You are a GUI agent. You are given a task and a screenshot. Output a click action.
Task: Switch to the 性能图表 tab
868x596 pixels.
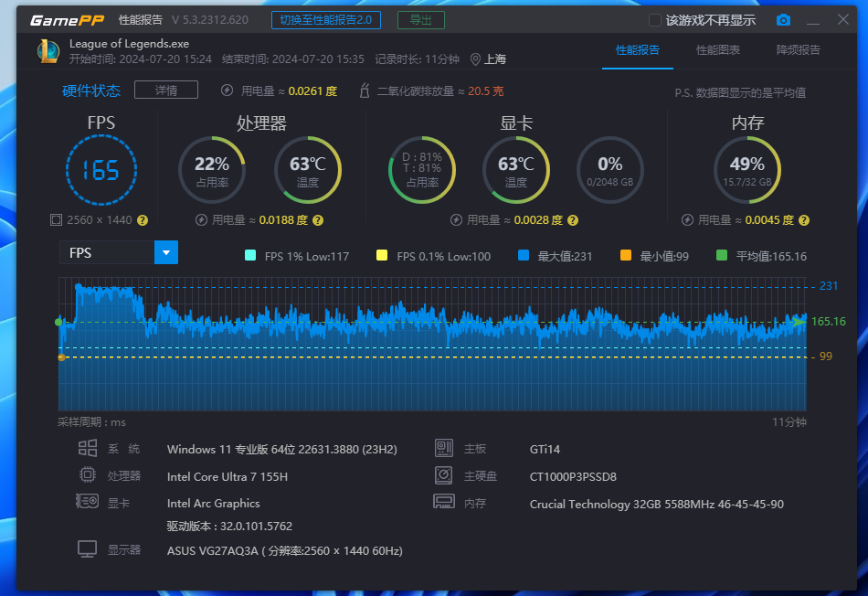(717, 50)
